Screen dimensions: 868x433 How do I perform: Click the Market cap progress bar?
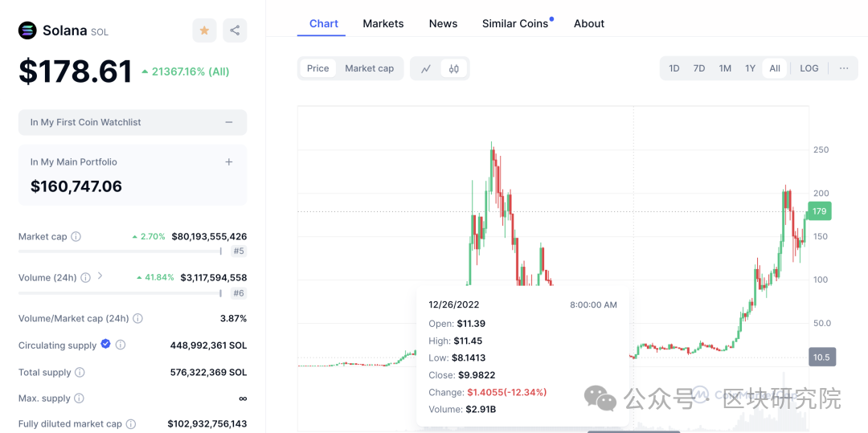[x=120, y=251]
